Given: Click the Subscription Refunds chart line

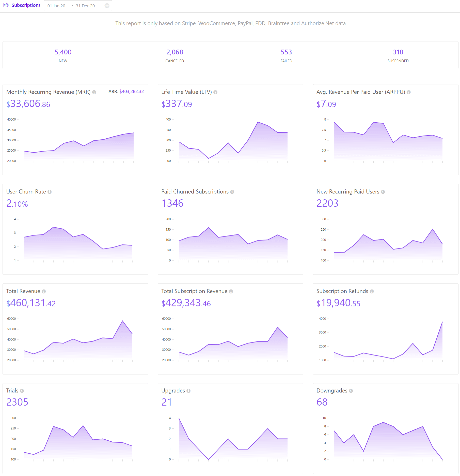Looking at the screenshot, I should 388,341.
